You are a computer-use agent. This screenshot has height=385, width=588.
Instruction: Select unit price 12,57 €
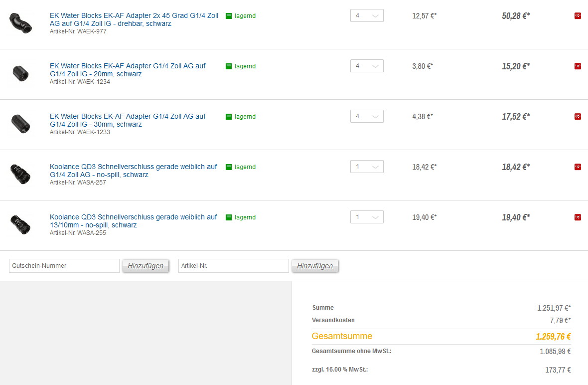(x=425, y=16)
